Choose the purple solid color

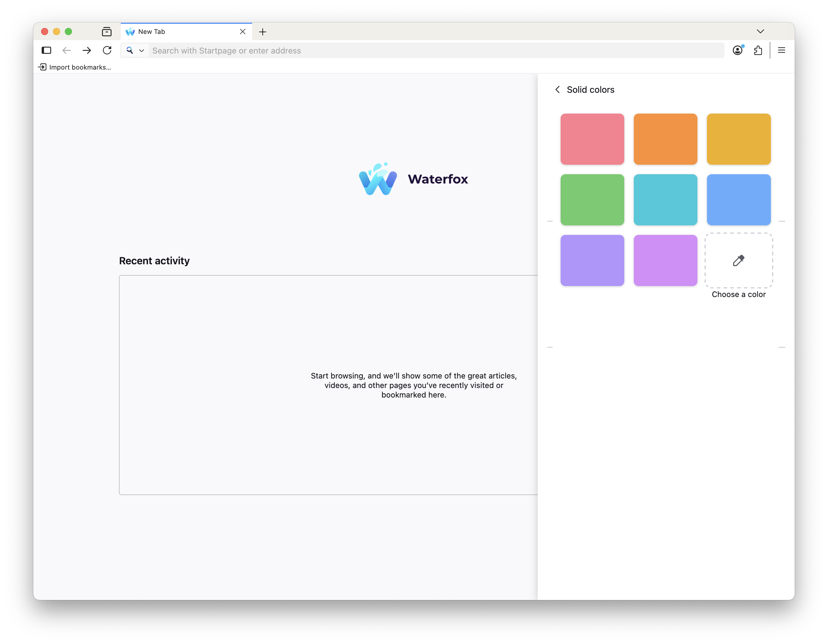pos(592,260)
